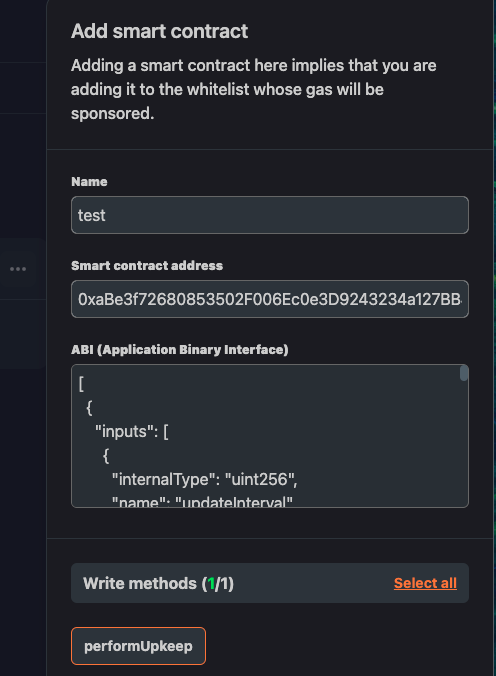Place cursor at the ABI opening bracket
496x676 pixels.
pos(81,383)
